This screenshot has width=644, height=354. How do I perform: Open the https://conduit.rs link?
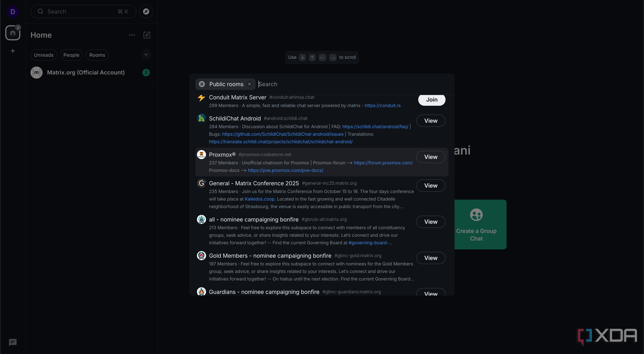(x=382, y=106)
